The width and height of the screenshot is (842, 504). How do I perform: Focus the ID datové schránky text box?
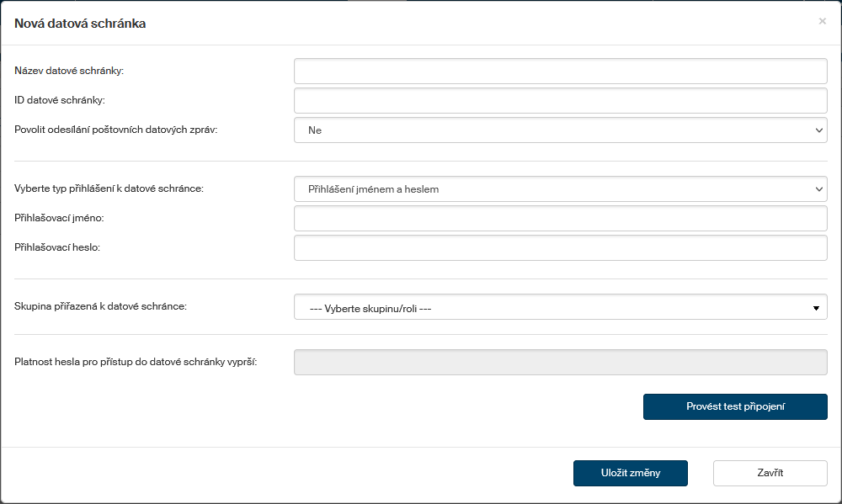tap(560, 101)
